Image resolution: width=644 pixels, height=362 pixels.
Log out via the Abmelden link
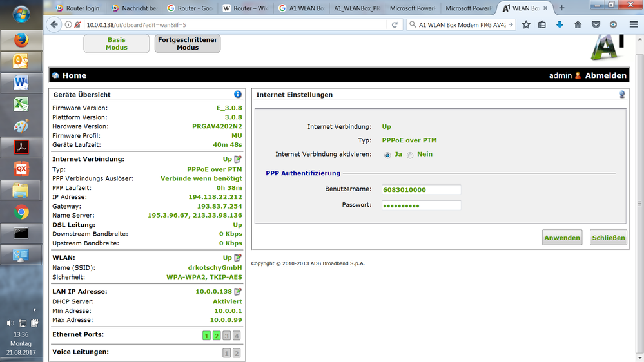(605, 75)
